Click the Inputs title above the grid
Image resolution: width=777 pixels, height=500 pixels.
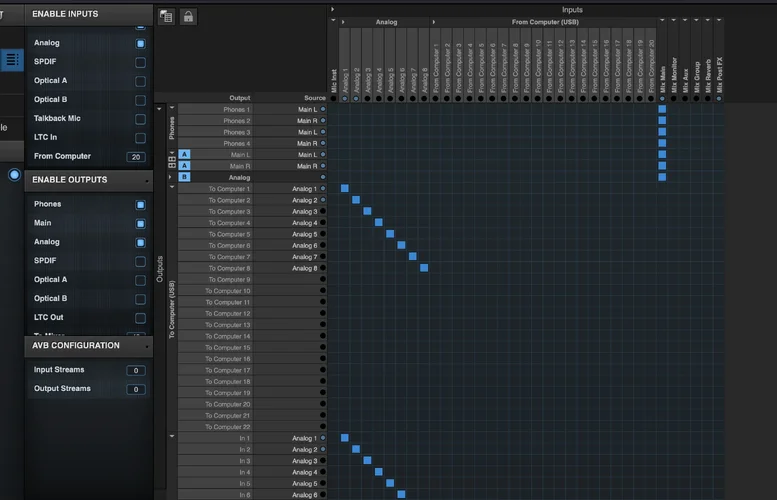pos(572,9)
